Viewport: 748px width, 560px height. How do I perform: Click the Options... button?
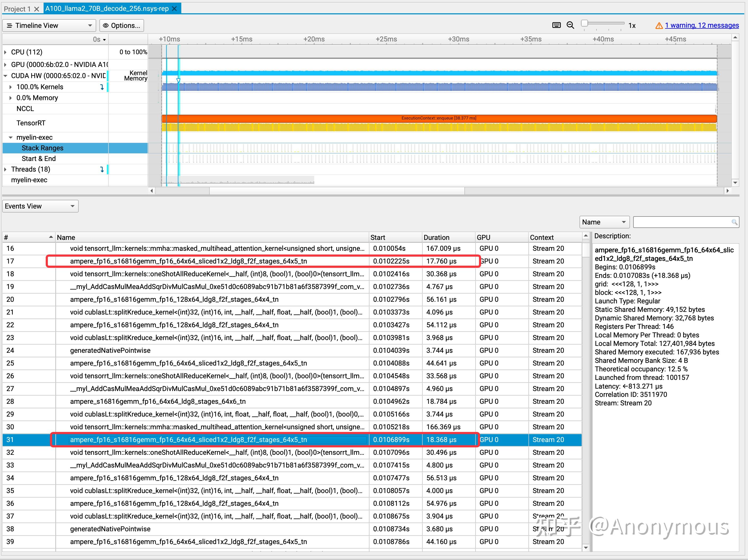pyautogui.click(x=122, y=25)
